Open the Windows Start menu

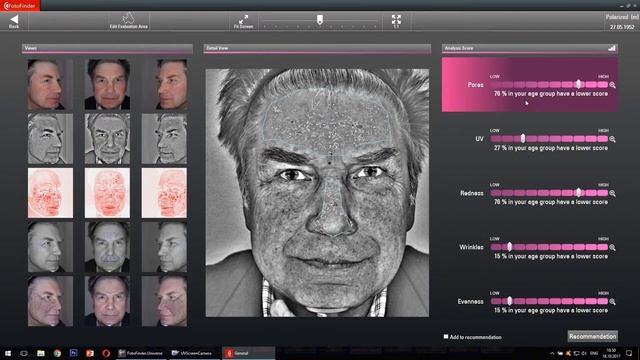(x=8, y=353)
